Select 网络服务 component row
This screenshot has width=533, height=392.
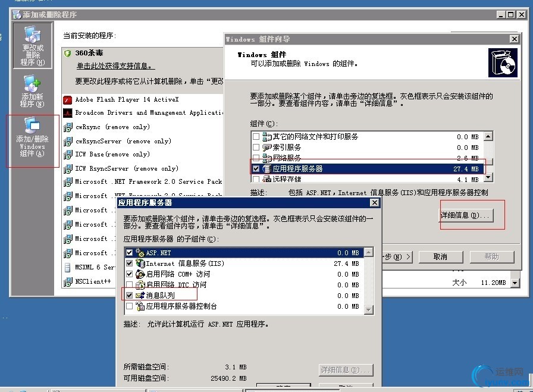368,158
